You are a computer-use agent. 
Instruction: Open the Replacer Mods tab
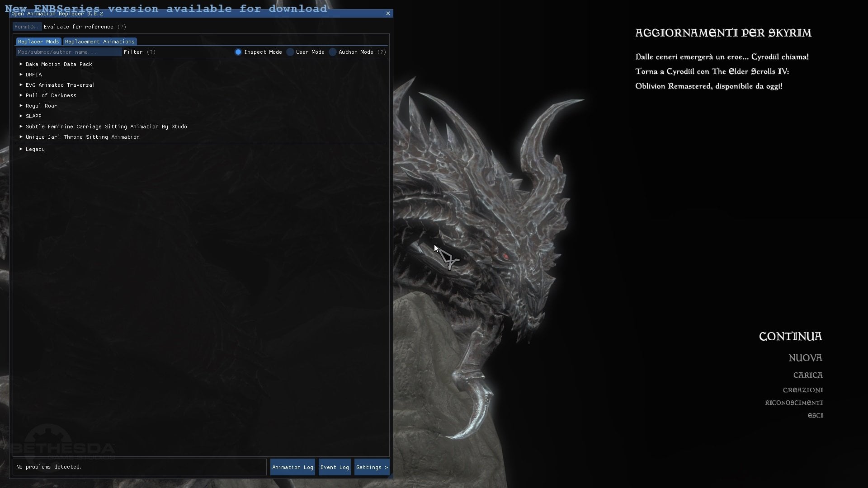pyautogui.click(x=38, y=42)
